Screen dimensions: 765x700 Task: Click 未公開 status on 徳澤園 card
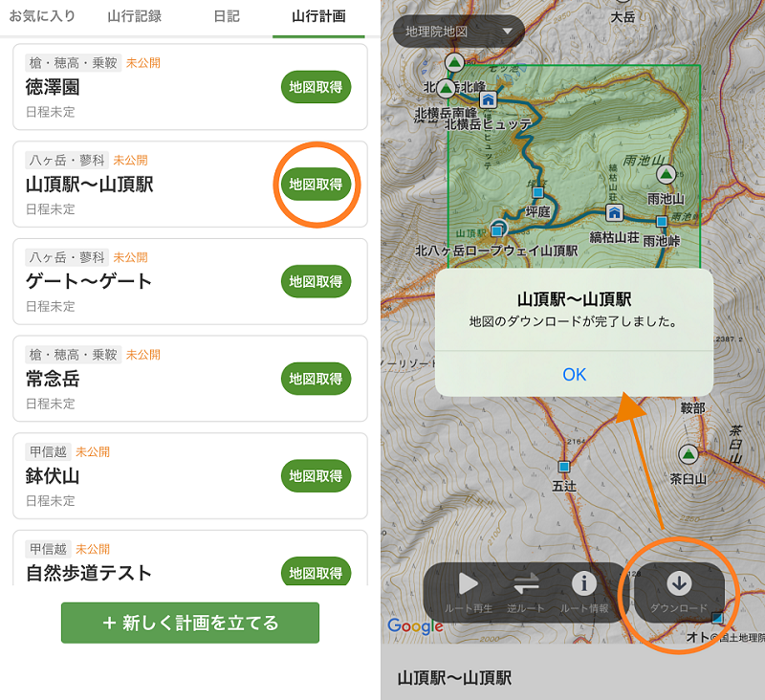point(142,63)
